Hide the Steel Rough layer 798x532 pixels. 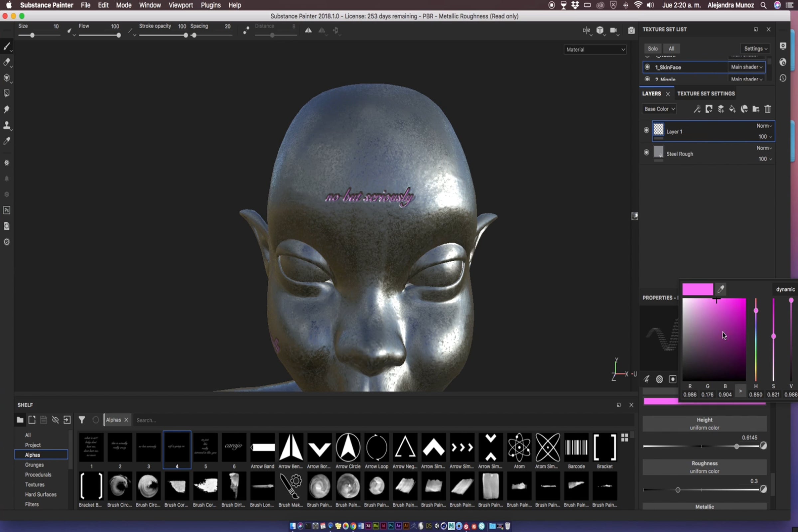(x=646, y=153)
